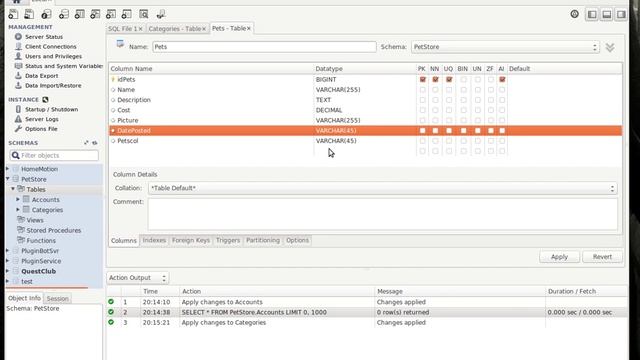Check UN for Cost column

click(x=478, y=110)
